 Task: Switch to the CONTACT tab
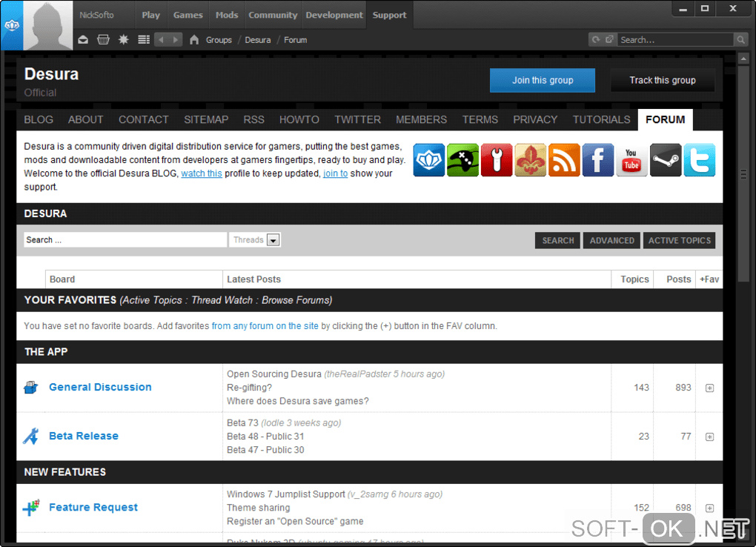pyautogui.click(x=144, y=119)
